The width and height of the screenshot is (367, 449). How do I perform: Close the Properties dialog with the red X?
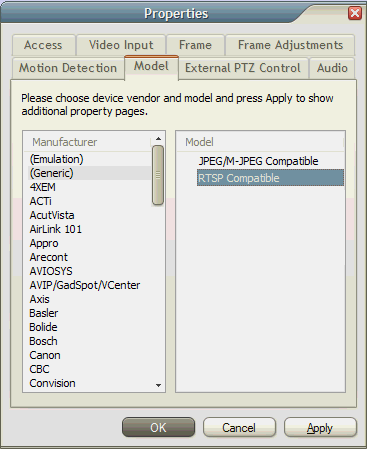click(x=355, y=13)
